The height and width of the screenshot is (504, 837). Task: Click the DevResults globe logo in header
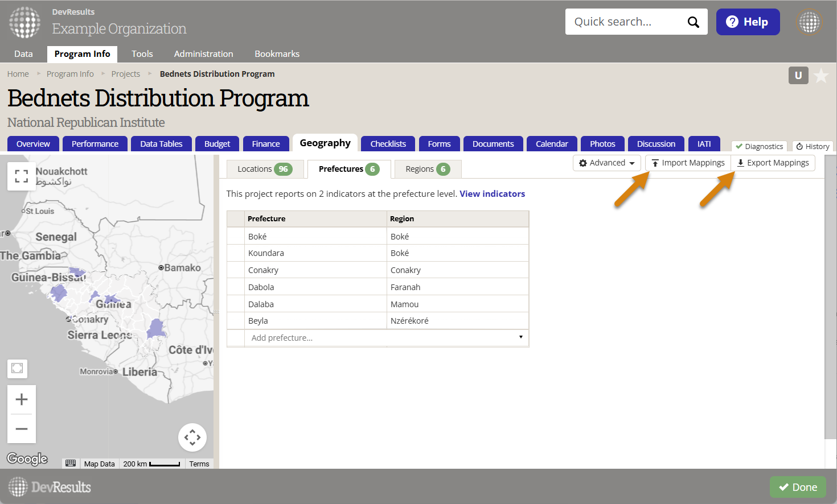pos(24,23)
